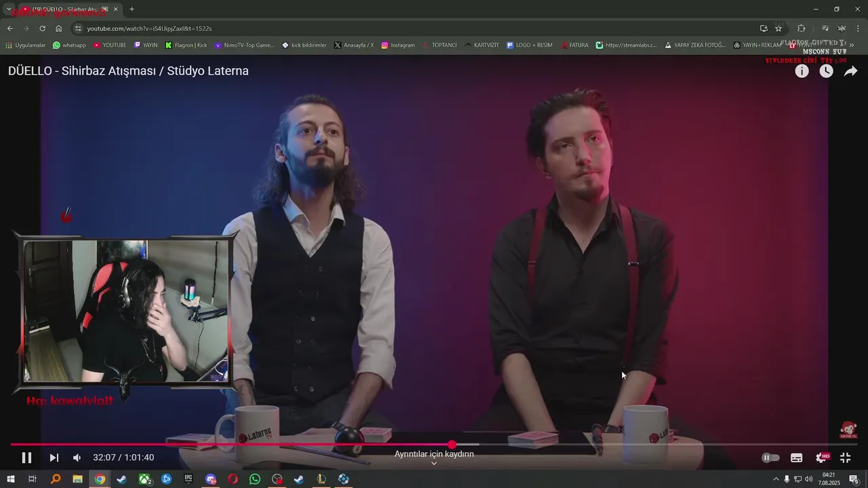Open Windows notification center
Screen dimensions: 868x488
854,479
